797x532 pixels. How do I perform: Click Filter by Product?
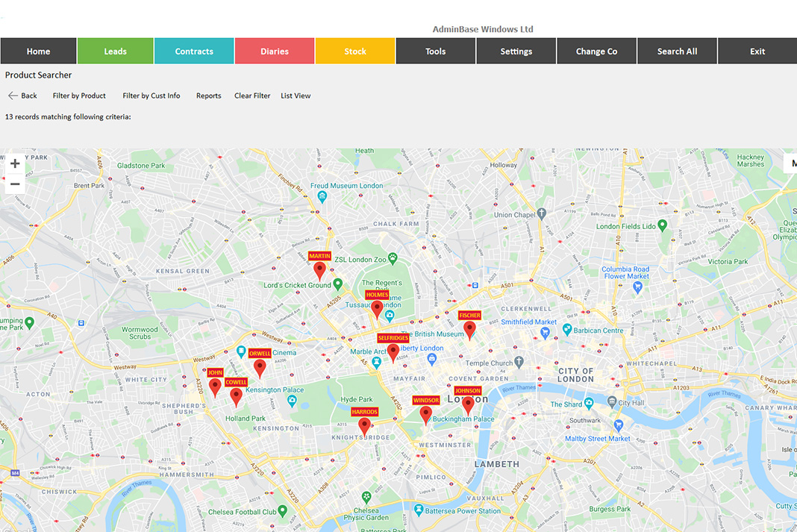(78, 96)
